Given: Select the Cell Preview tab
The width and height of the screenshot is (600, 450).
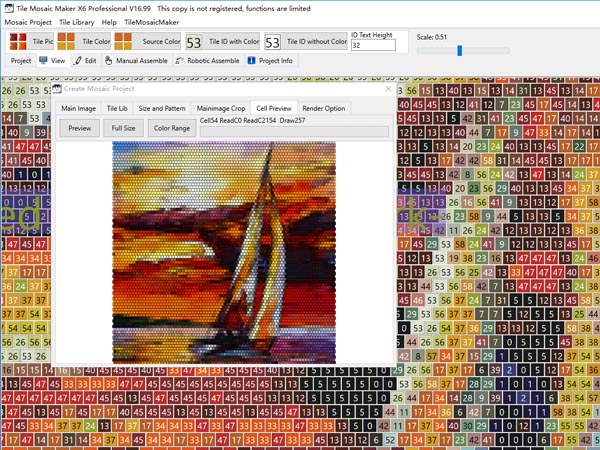Looking at the screenshot, I should tap(274, 108).
